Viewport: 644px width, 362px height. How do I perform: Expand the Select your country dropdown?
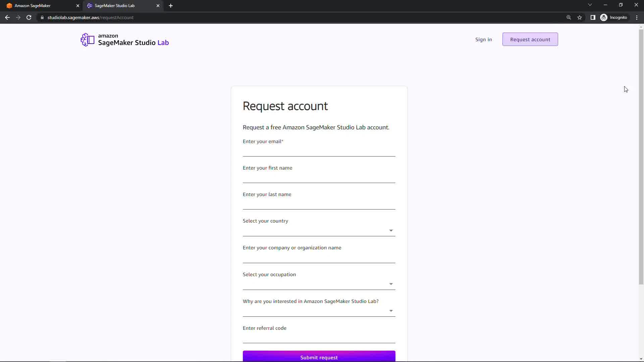319,231
